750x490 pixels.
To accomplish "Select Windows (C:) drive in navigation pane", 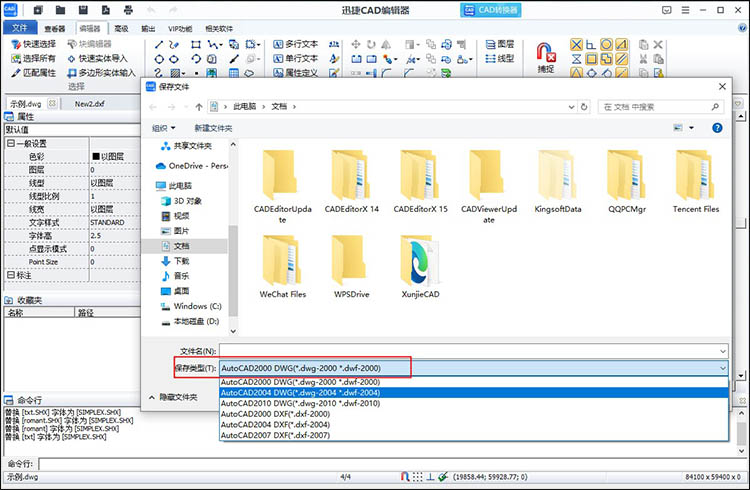I will [191, 306].
